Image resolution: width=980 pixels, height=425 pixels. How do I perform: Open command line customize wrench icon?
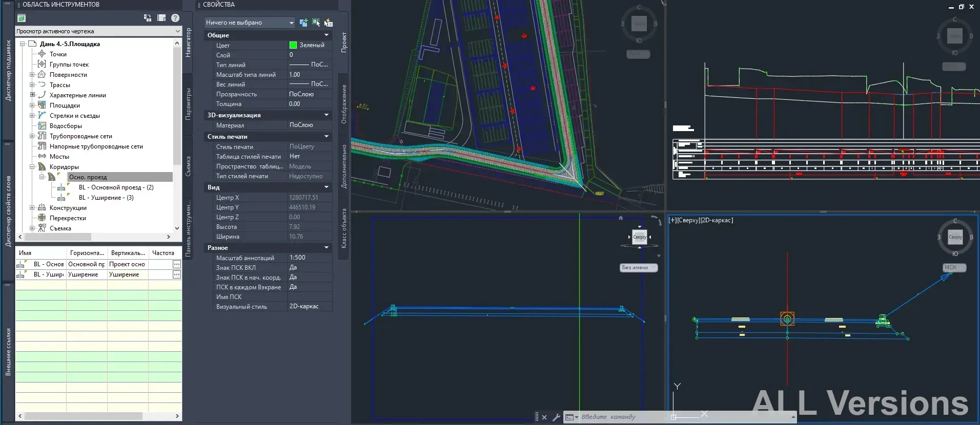tap(556, 417)
